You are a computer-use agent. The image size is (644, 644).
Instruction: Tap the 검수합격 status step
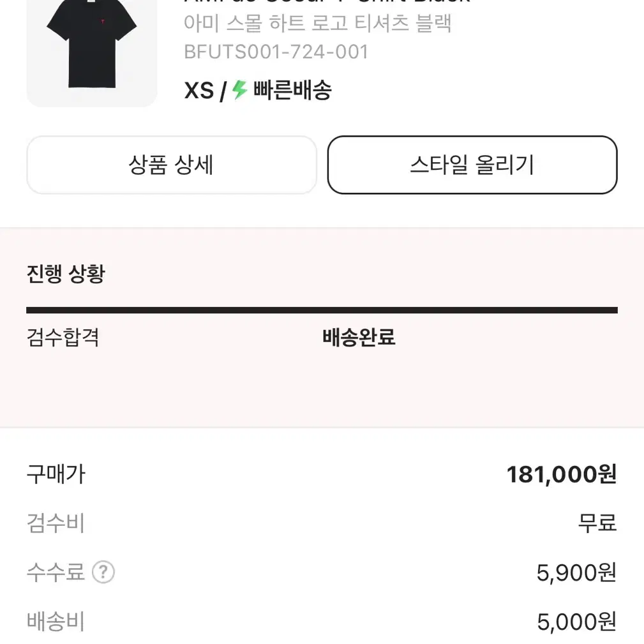click(63, 337)
